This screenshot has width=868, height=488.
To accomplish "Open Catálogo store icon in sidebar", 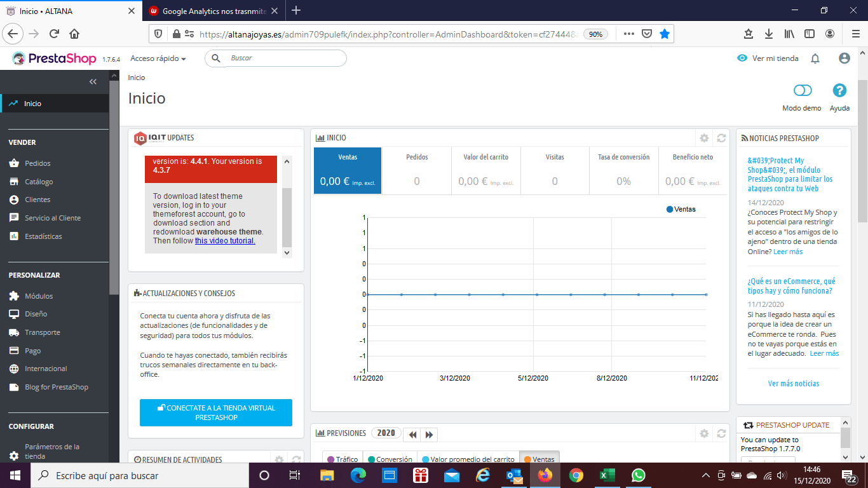I will click(14, 182).
